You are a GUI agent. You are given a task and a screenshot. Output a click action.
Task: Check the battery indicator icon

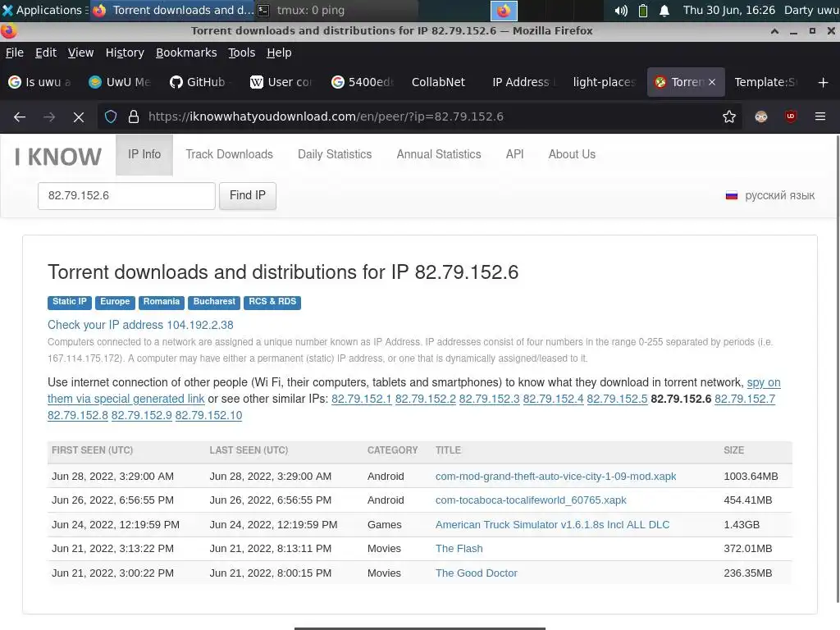[x=643, y=10]
